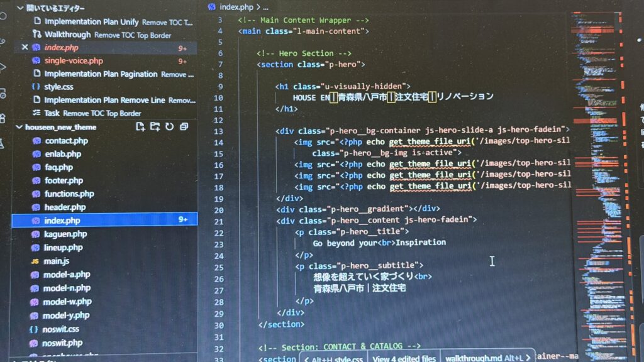Image resolution: width=644 pixels, height=362 pixels.
Task: Collapse all folders in the explorer
Action: click(x=184, y=127)
